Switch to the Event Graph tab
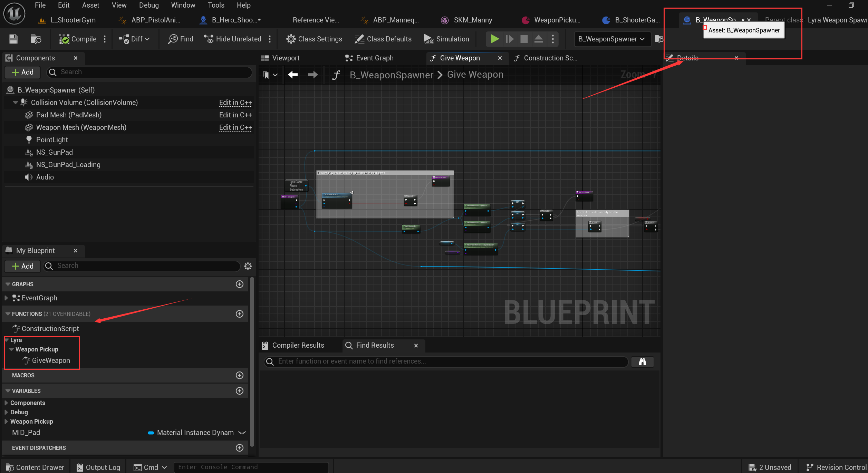This screenshot has height=473, width=868. click(374, 58)
